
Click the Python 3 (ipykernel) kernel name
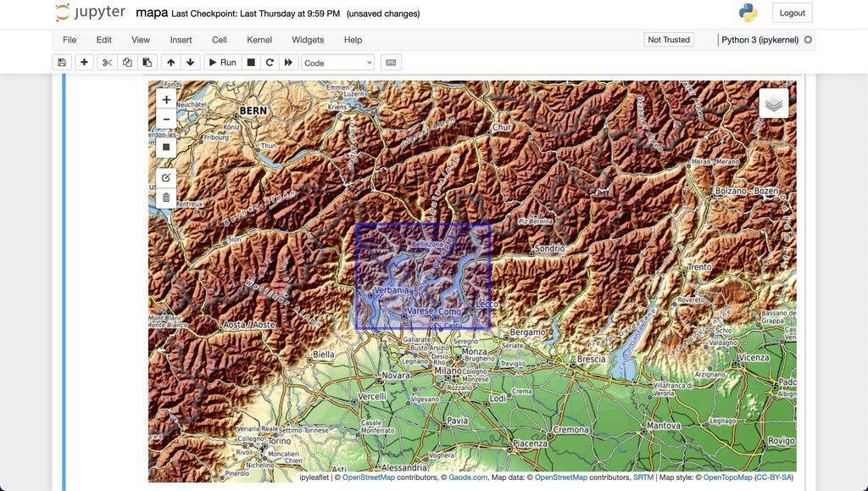(x=759, y=40)
